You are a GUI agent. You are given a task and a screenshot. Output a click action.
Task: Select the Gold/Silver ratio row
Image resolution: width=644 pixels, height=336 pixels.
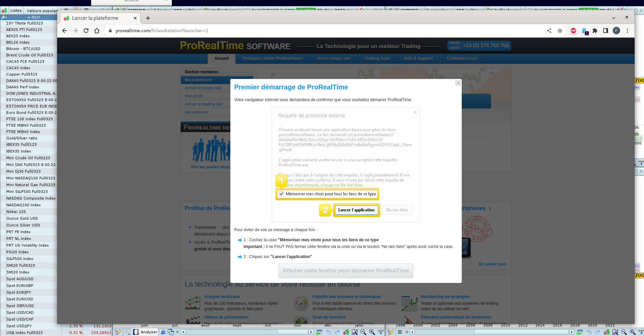click(x=29, y=138)
